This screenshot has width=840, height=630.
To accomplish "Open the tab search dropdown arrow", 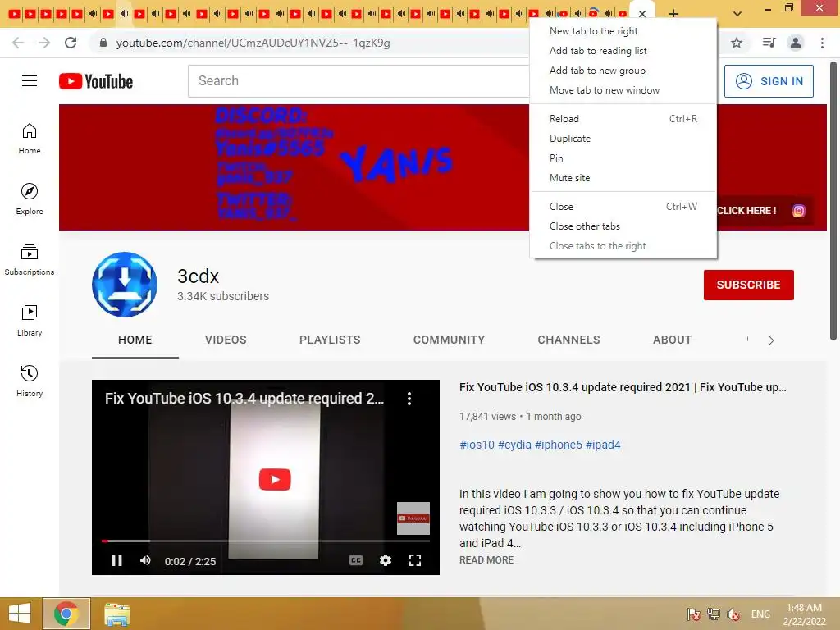I will pos(737,14).
